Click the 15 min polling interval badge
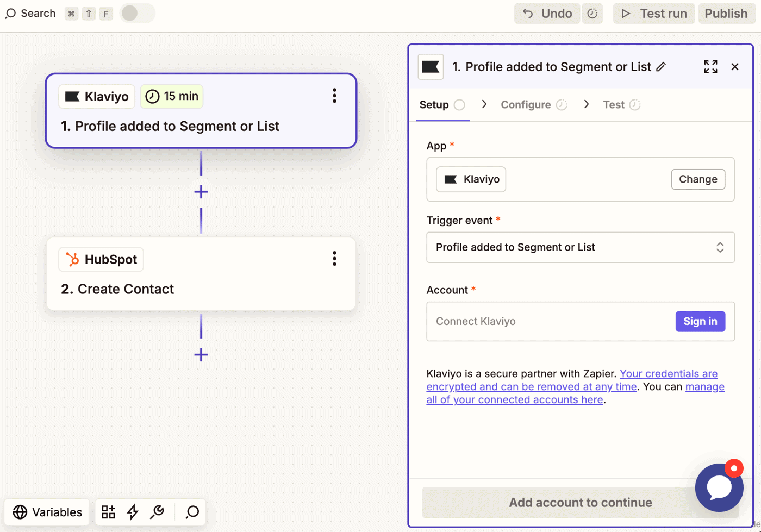Viewport: 761px width, 532px height. point(172,97)
